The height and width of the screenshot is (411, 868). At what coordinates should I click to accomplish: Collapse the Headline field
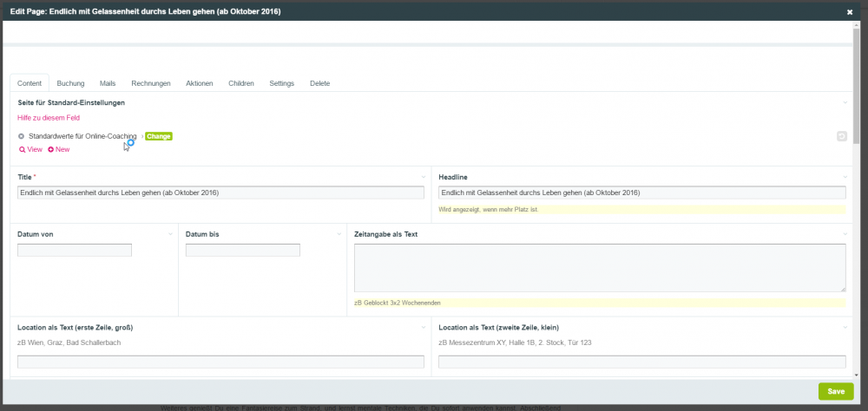(x=845, y=177)
